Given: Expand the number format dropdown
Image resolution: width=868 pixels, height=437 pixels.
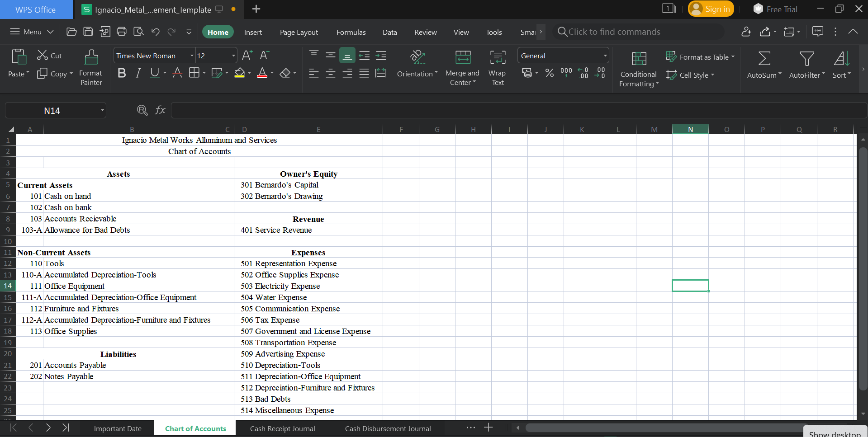Looking at the screenshot, I should [605, 56].
